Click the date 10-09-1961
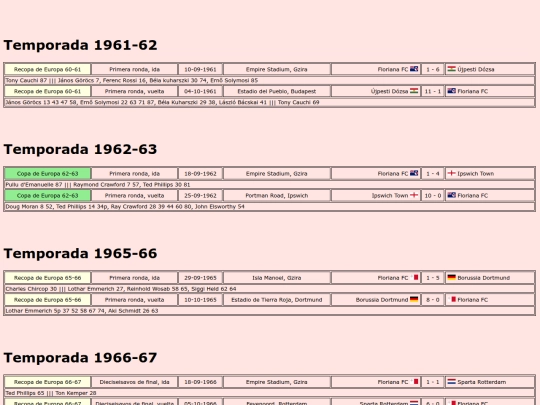This screenshot has width=540, height=405. (x=200, y=69)
